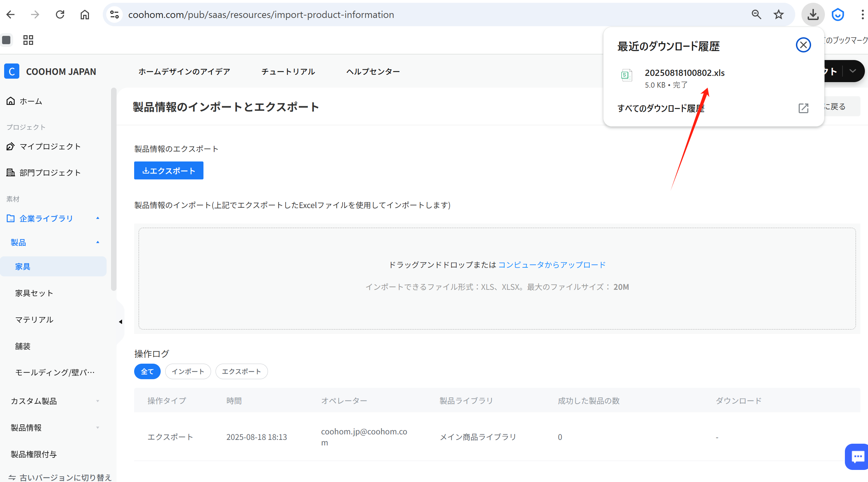Reload the page with the refresh icon
Image resolution: width=868 pixels, height=482 pixels.
(60, 14)
